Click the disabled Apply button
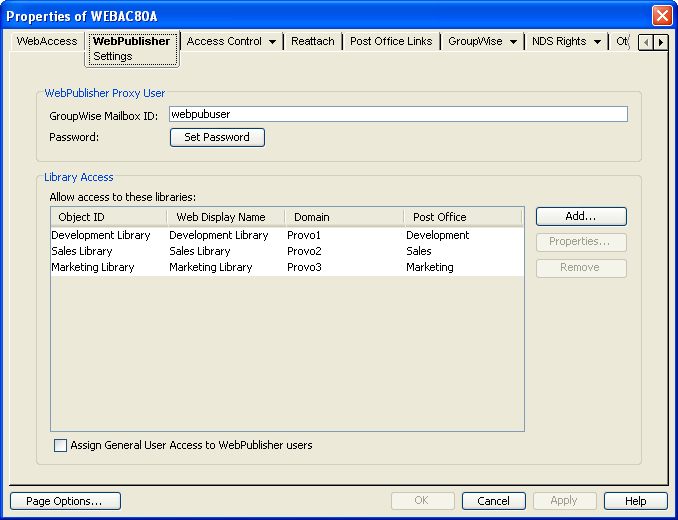 564,501
